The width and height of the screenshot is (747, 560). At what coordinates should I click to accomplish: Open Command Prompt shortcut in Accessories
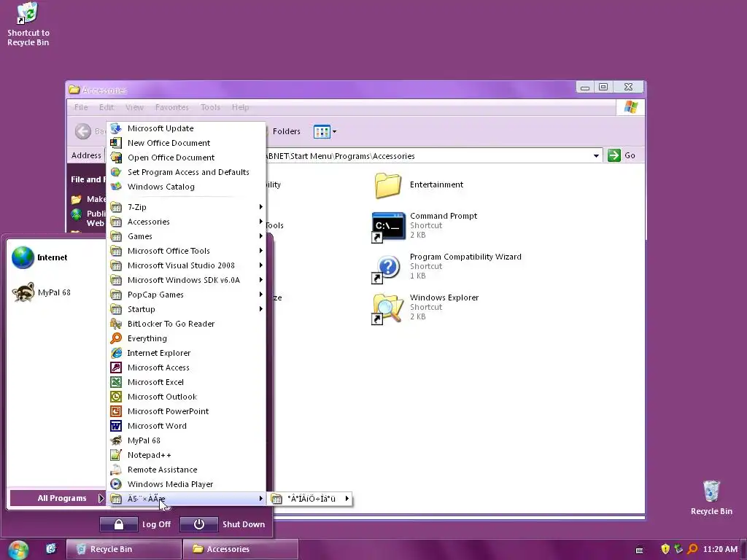point(424,226)
